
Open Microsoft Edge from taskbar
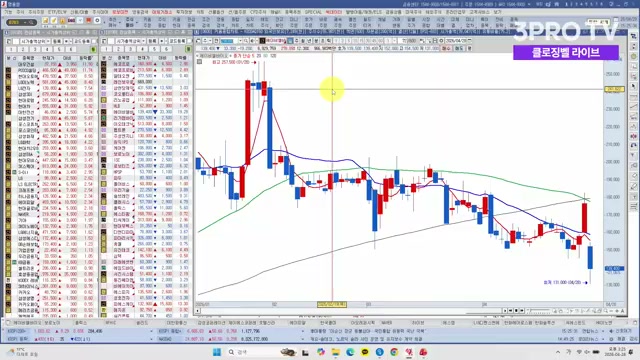pyautogui.click(x=350, y=352)
